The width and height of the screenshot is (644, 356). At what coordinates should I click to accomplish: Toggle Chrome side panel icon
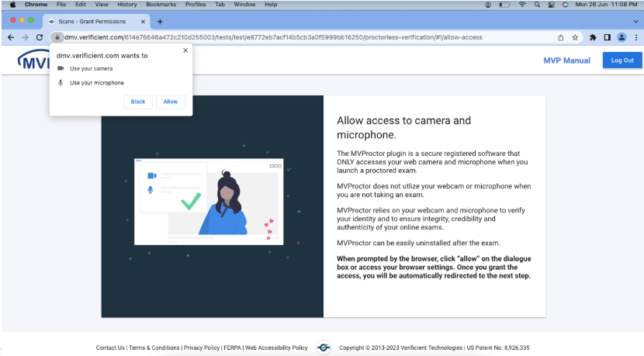(607, 37)
